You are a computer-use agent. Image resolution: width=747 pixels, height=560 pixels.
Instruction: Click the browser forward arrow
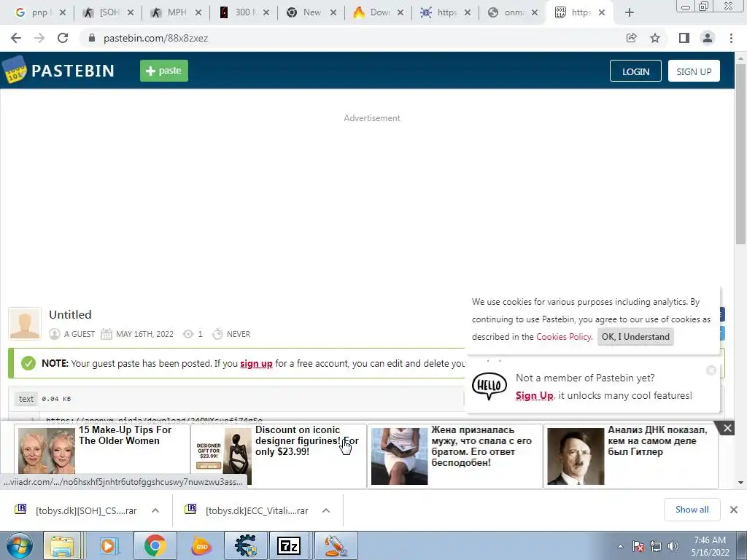pyautogui.click(x=39, y=38)
